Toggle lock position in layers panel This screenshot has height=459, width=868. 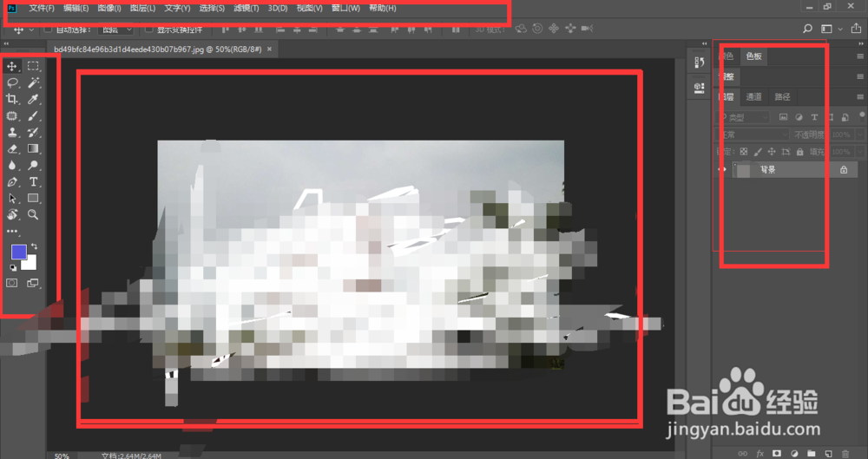(x=772, y=152)
